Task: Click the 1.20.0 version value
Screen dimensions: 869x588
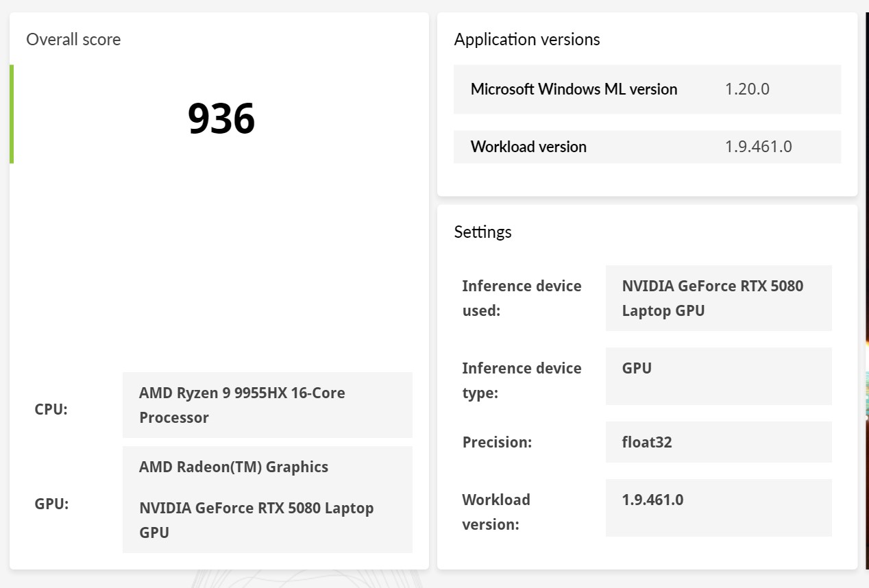Action: click(747, 89)
